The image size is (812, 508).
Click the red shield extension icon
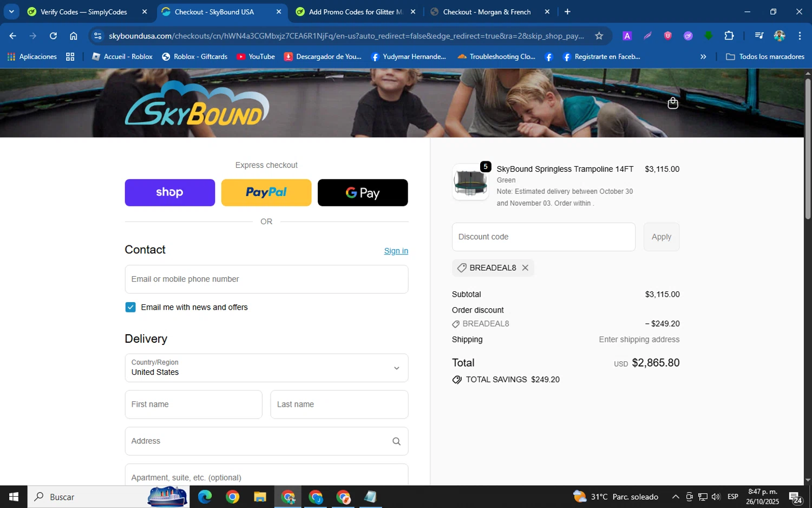pos(668,36)
